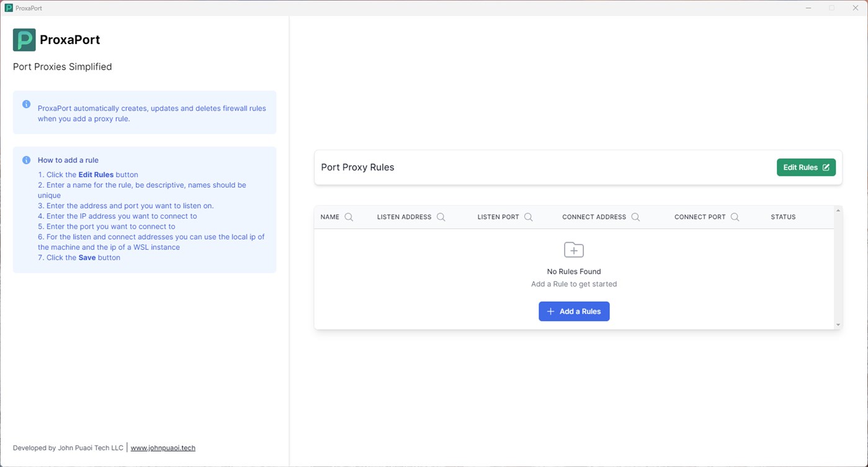Open the Listen Address column search filter
Screen dimensions: 868x467
pos(441,217)
